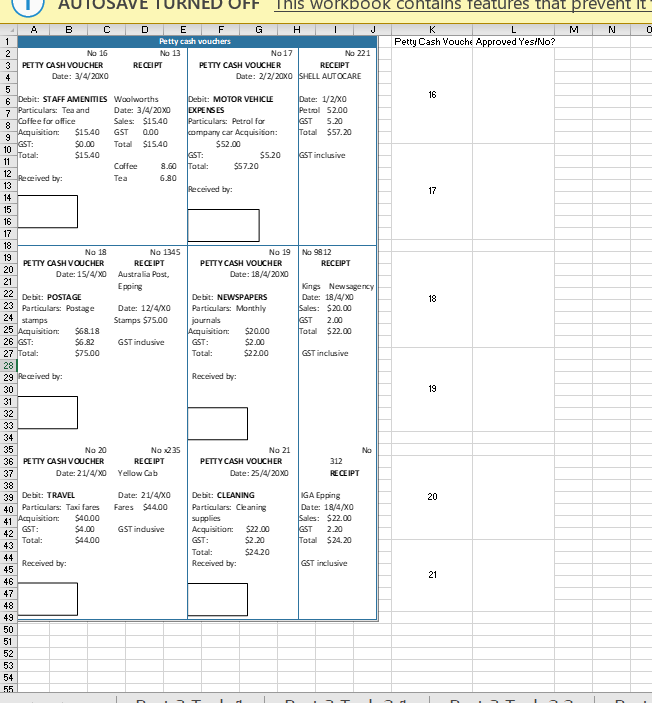
Task: Click 'Date: 2/2/20X0' on voucher 17
Action: (264, 76)
